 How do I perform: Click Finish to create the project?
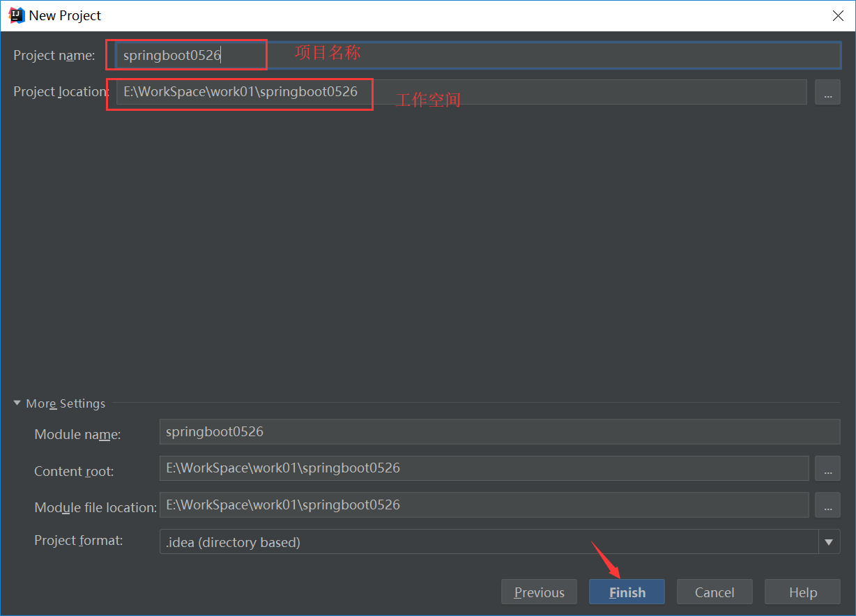coord(627,592)
